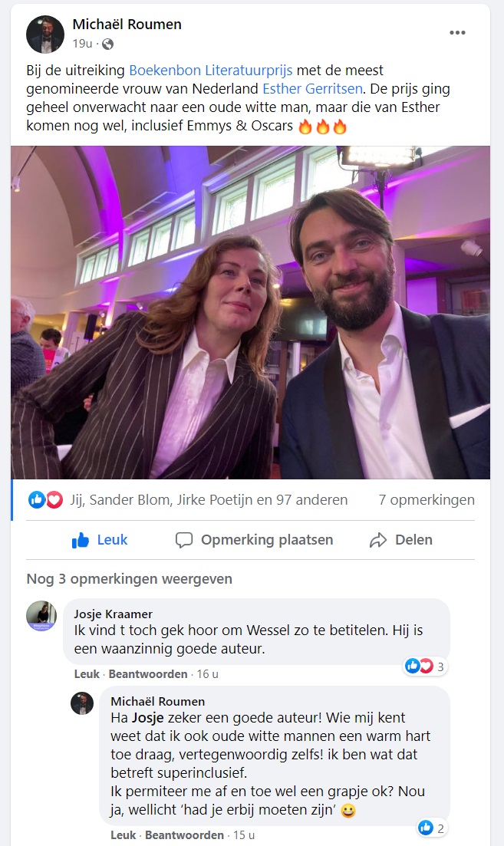Viewport: 504px width, 846px height.
Task: Click the thumbs-up Leuk button
Action: coord(91,540)
